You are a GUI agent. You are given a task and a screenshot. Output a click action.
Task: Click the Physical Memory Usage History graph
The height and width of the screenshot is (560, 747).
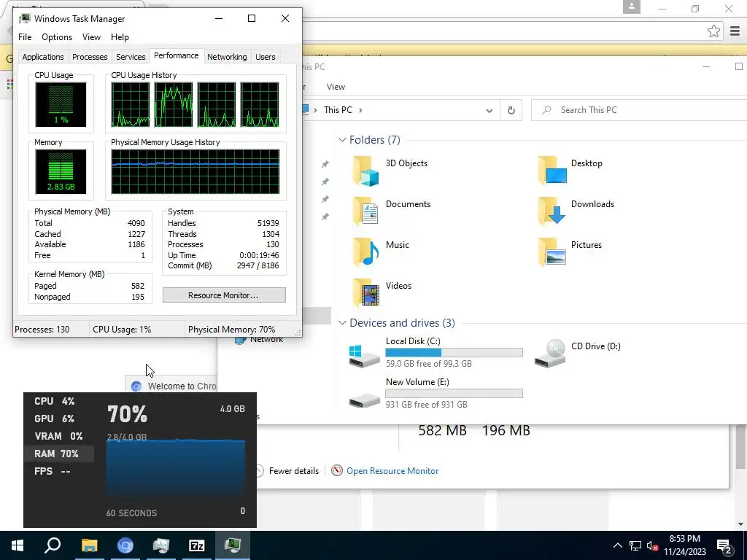coord(196,172)
